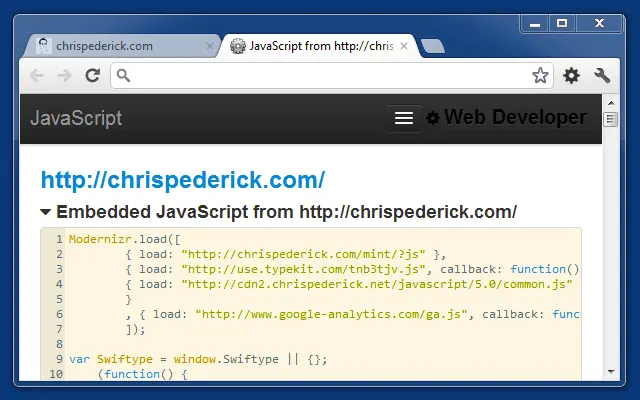This screenshot has height=400, width=640.
Task: Close the chrispederick.com tab
Action: (x=210, y=46)
